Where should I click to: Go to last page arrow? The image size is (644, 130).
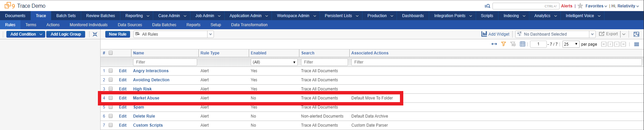coord(623,44)
